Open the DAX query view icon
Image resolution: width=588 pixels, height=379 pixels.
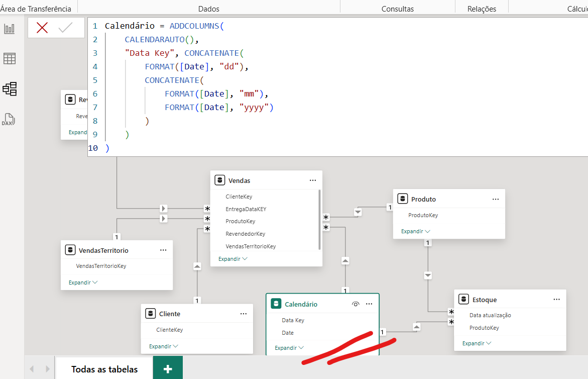pos(9,120)
